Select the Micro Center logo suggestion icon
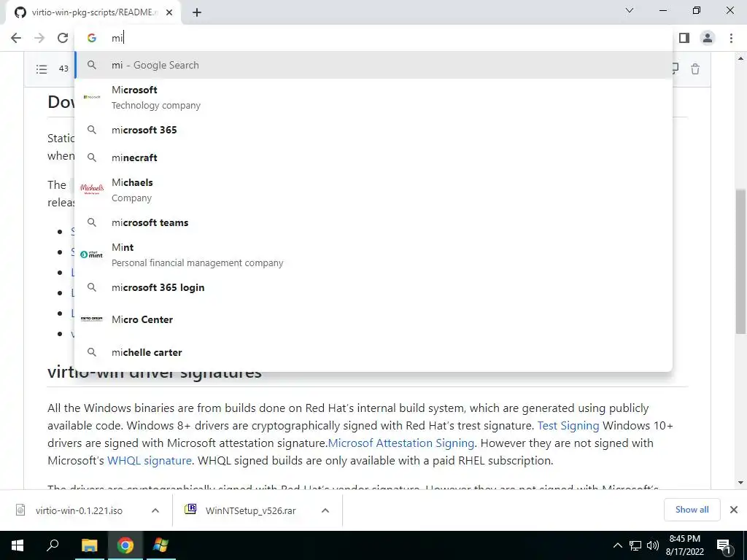This screenshot has height=560, width=747. tap(92, 319)
